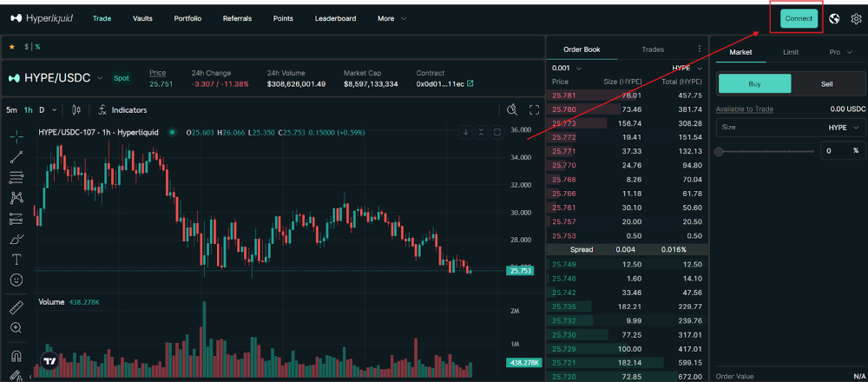868x382 pixels.
Task: Click the favorites star icon
Action: [11, 47]
